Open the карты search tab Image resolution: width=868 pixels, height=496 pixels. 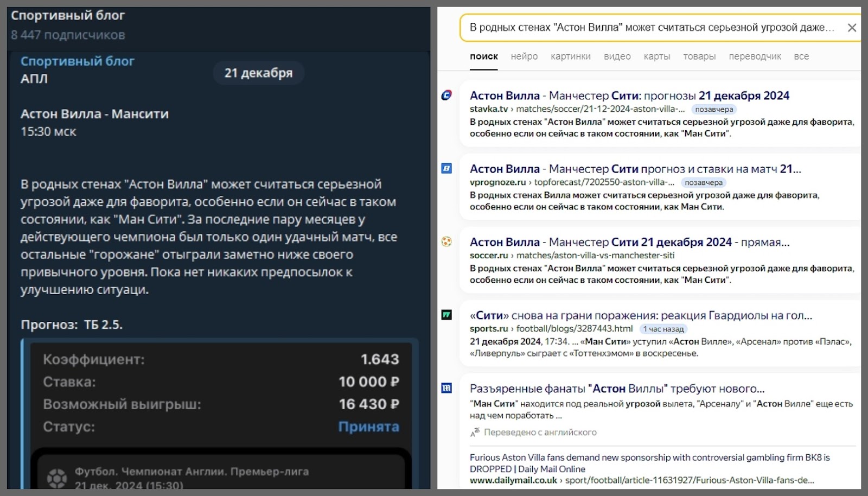pos(656,56)
